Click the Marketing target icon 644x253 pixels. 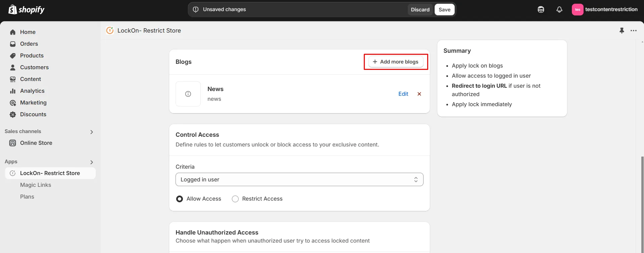click(x=13, y=102)
